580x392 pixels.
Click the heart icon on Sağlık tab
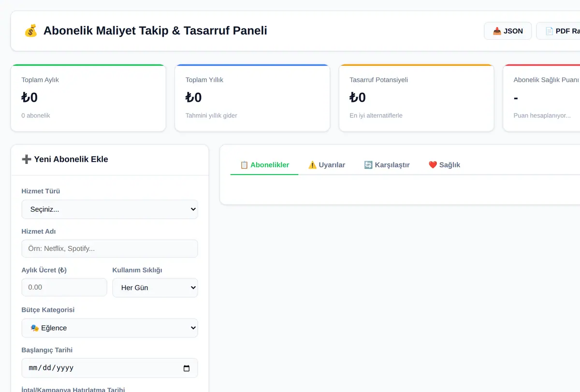(x=433, y=165)
